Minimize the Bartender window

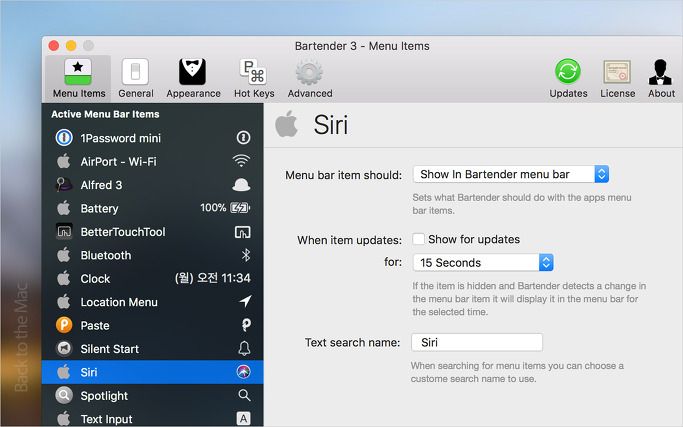pos(71,46)
